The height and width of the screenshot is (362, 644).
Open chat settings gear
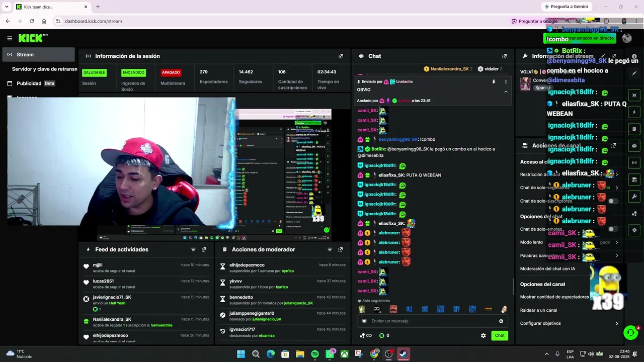pyautogui.click(x=484, y=335)
